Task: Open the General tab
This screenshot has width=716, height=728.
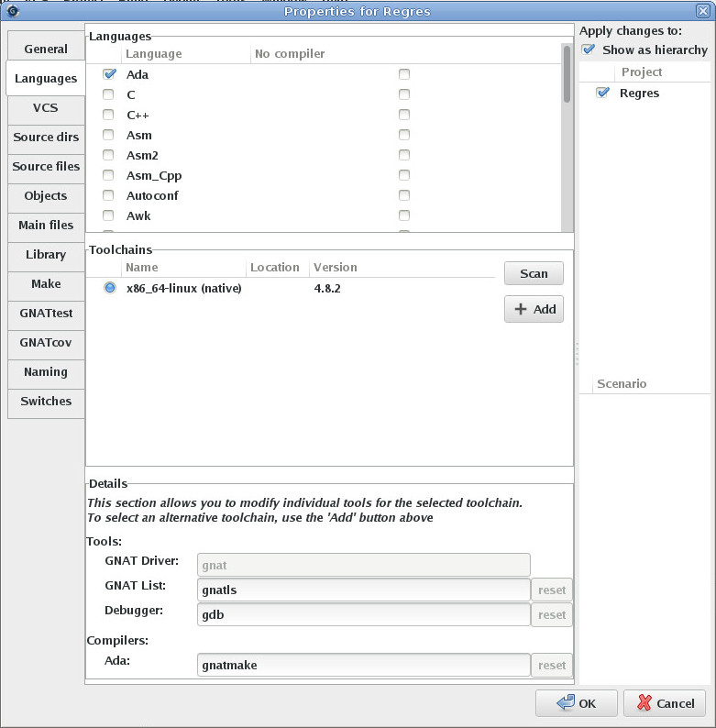Action: (46, 49)
